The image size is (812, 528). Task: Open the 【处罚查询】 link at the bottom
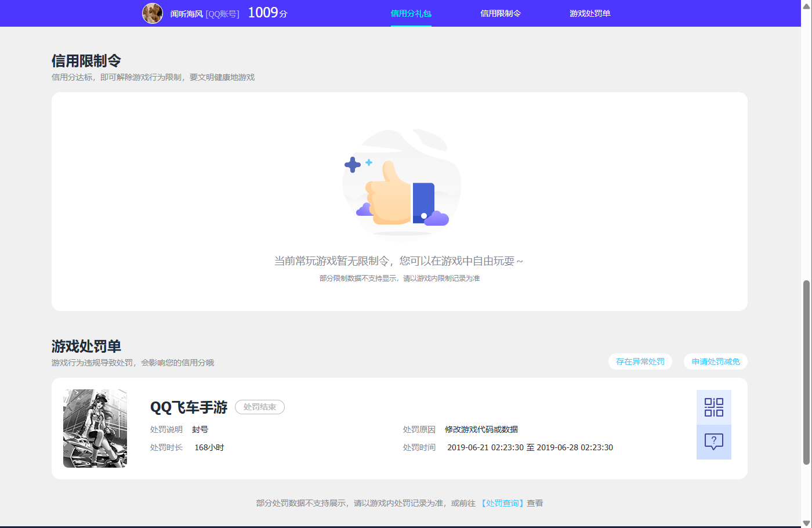point(503,503)
